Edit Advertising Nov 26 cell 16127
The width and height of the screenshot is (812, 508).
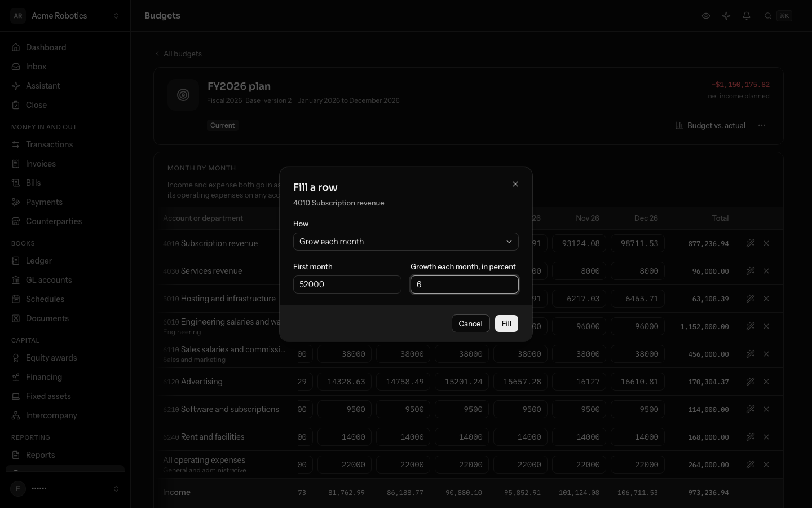[x=579, y=382]
